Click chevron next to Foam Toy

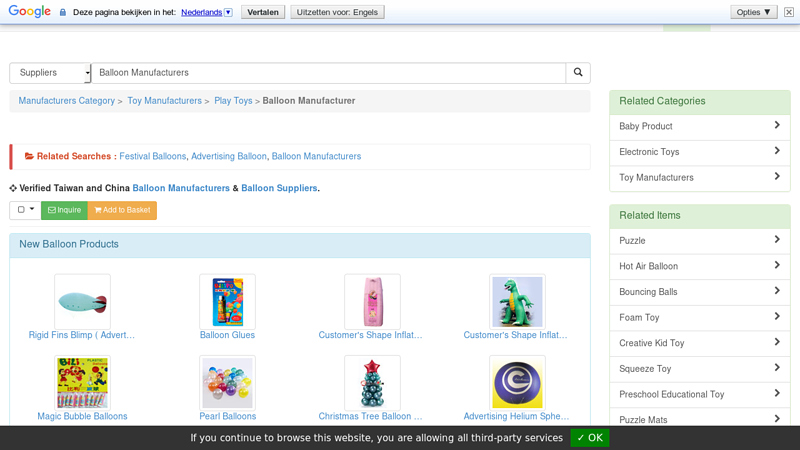pyautogui.click(x=777, y=316)
